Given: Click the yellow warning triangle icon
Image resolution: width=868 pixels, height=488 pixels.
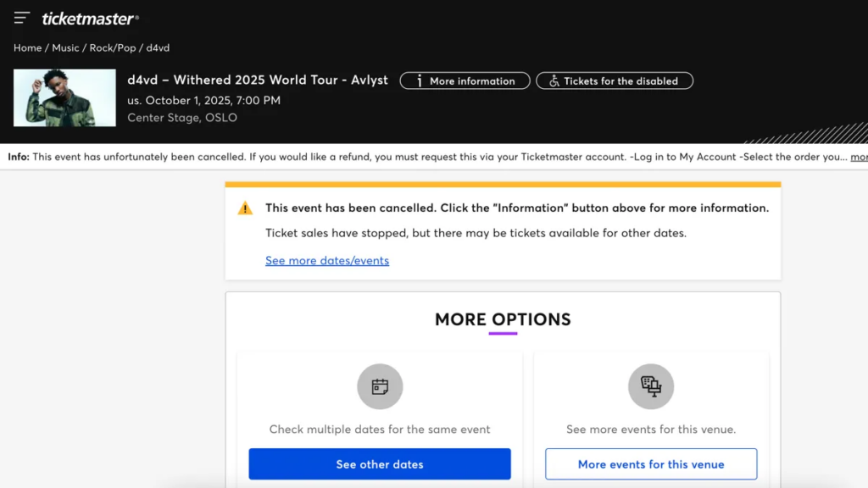Looking at the screenshot, I should 245,208.
